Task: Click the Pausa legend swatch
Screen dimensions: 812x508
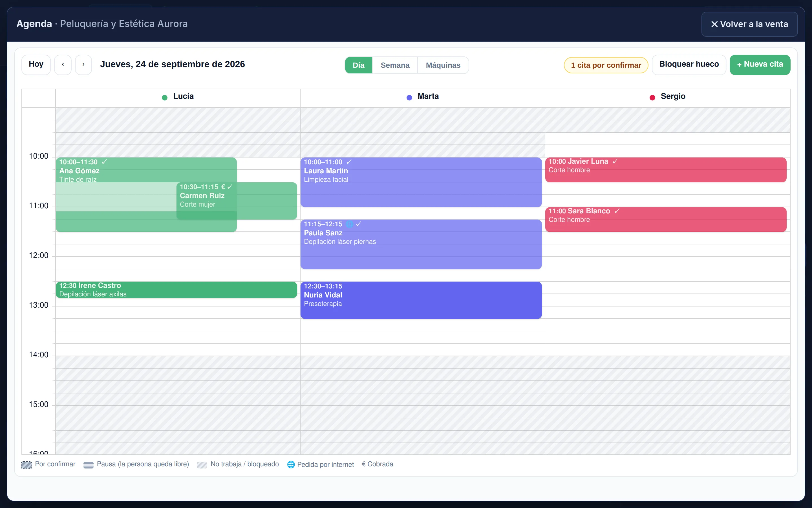Action: click(x=88, y=465)
